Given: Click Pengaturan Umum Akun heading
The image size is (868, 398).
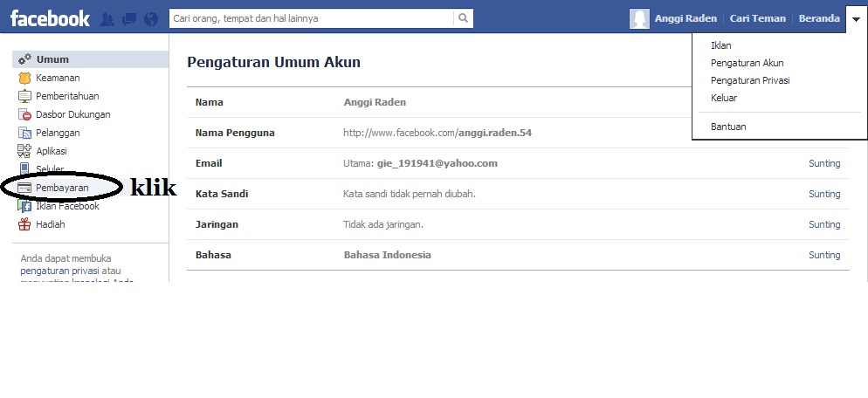Looking at the screenshot, I should [273, 62].
